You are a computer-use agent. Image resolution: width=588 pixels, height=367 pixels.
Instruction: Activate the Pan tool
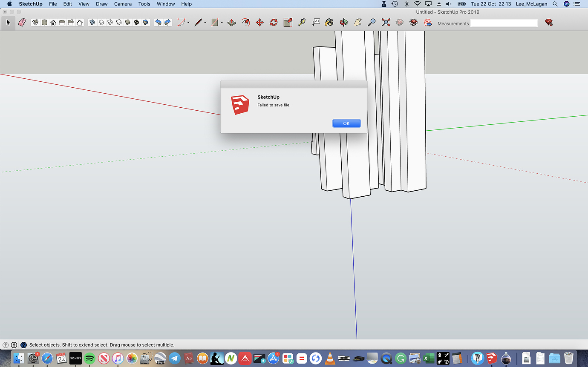358,22
